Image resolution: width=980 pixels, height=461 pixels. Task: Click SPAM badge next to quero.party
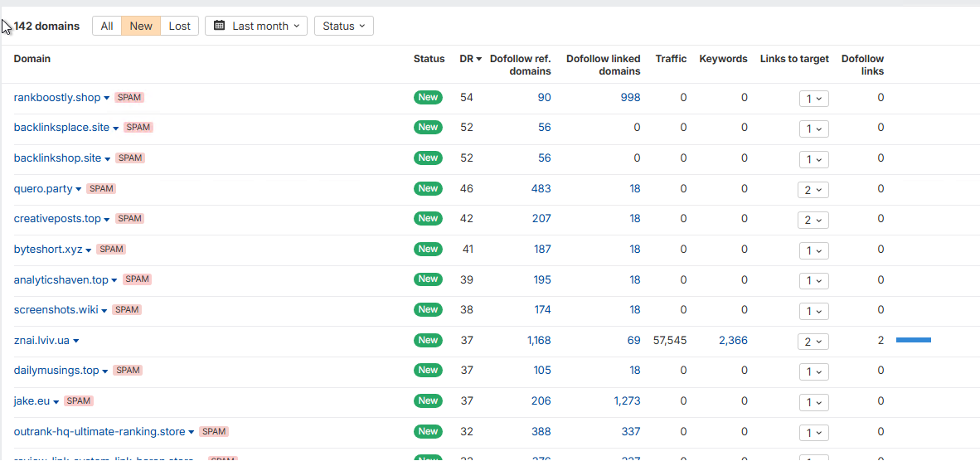101,188
